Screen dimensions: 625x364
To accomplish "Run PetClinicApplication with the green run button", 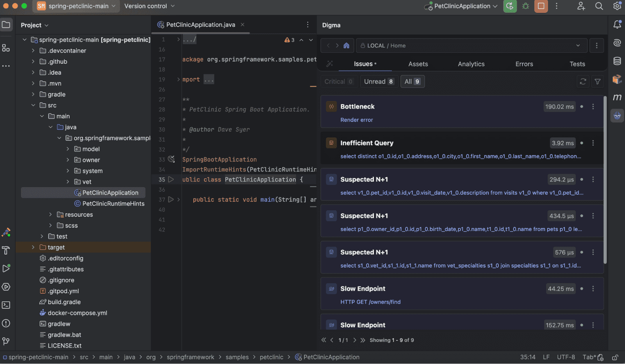I will (x=510, y=6).
